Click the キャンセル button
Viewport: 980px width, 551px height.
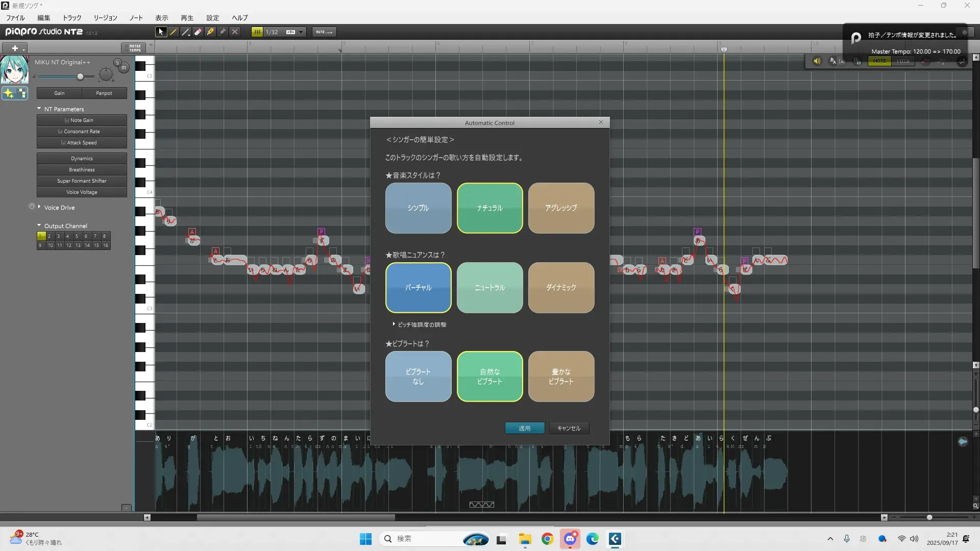coord(569,428)
